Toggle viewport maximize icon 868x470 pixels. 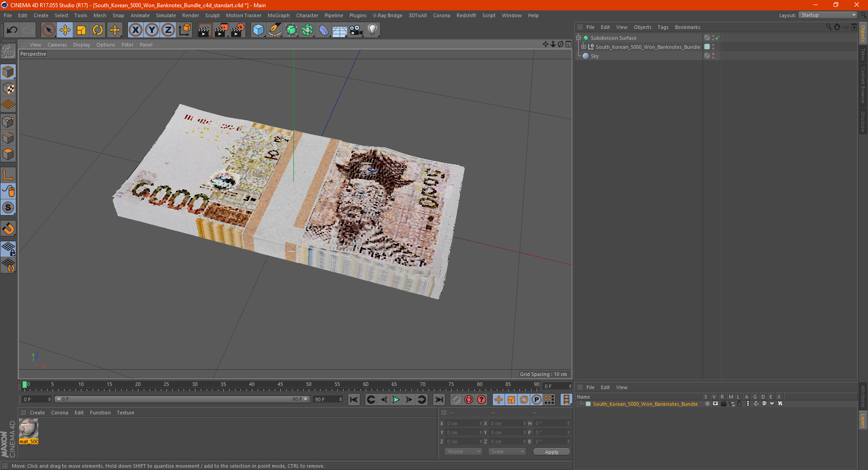(x=568, y=44)
